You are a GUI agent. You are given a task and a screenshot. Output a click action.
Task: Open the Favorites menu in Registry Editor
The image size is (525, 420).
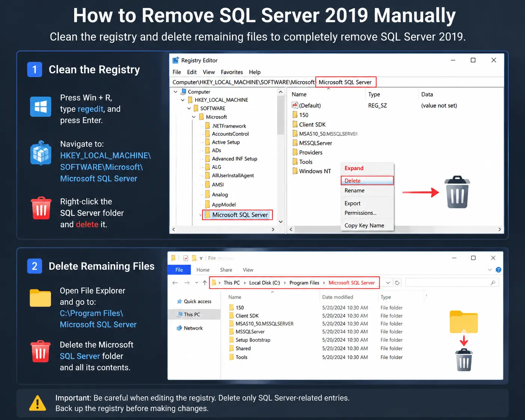(232, 72)
